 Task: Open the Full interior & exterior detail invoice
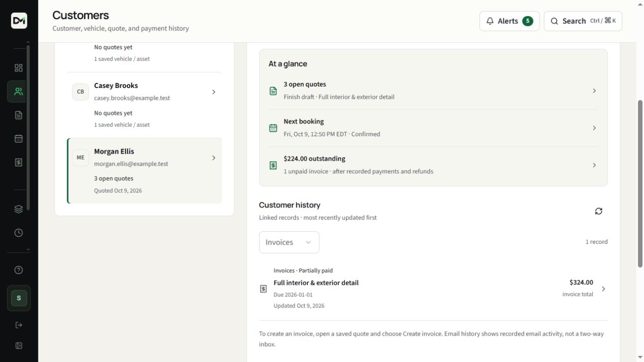(433, 289)
